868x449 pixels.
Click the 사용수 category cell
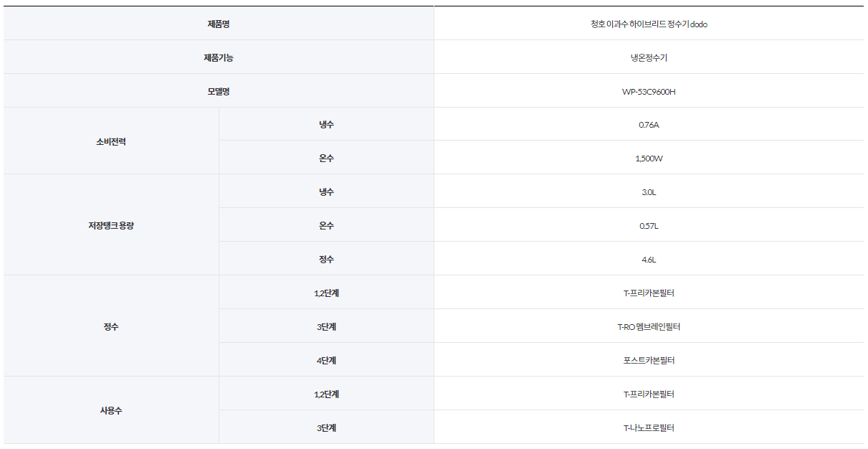[111, 411]
